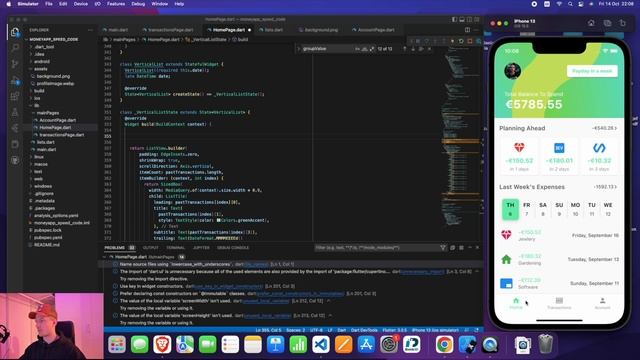Open Trash in the Dock

click(545, 345)
